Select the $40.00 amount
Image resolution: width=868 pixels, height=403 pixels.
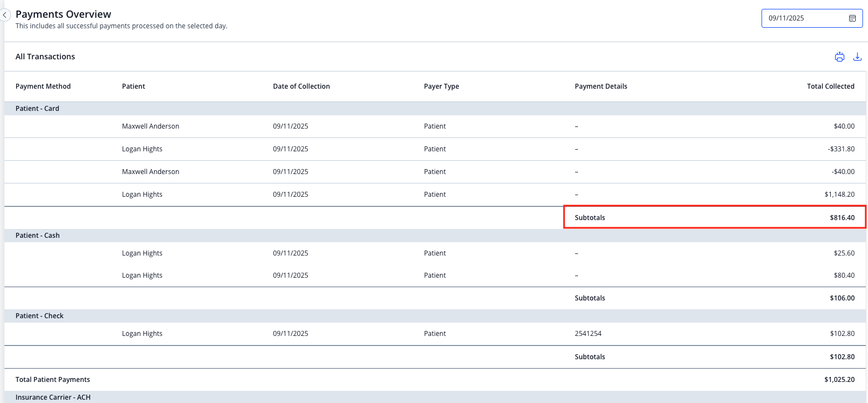tap(844, 126)
